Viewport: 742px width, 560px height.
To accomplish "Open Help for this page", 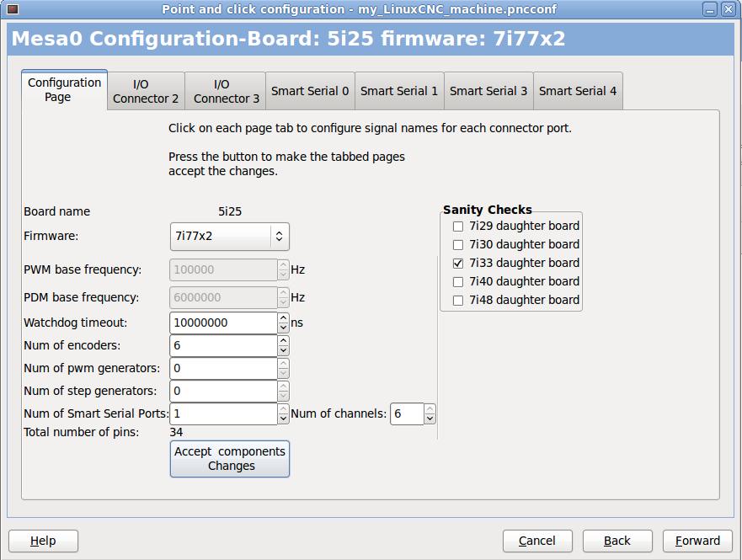I will (43, 541).
